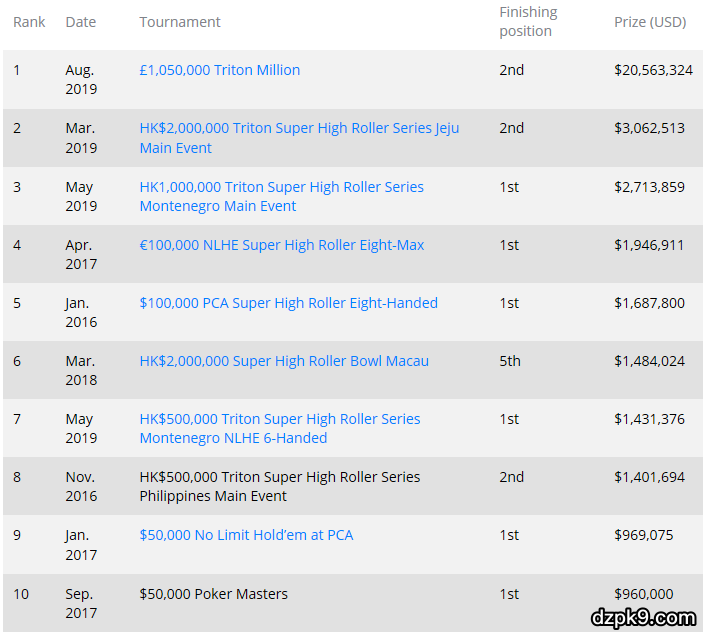This screenshot has height=639, width=705.
Task: Open HK$2,000,000 Super High Roller Bowl Macau
Action: point(284,361)
